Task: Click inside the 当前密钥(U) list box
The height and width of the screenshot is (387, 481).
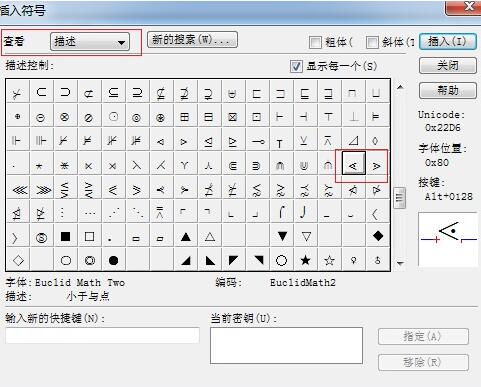Action: coord(286,345)
